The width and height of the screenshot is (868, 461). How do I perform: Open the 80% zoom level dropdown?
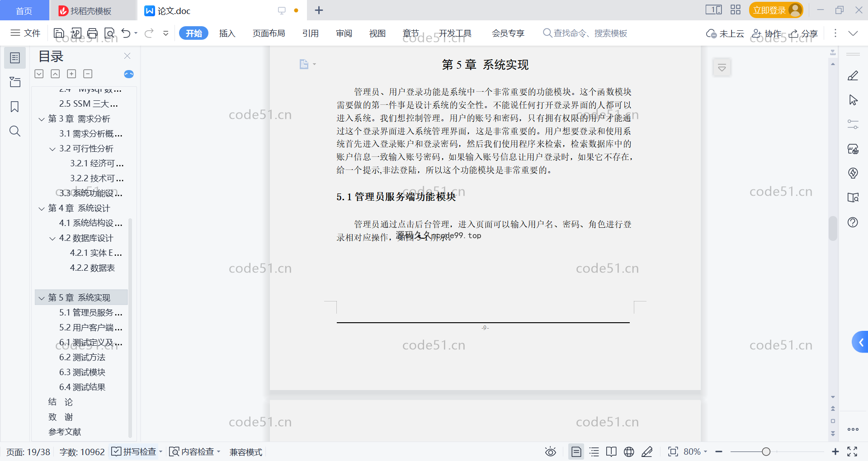click(x=695, y=452)
